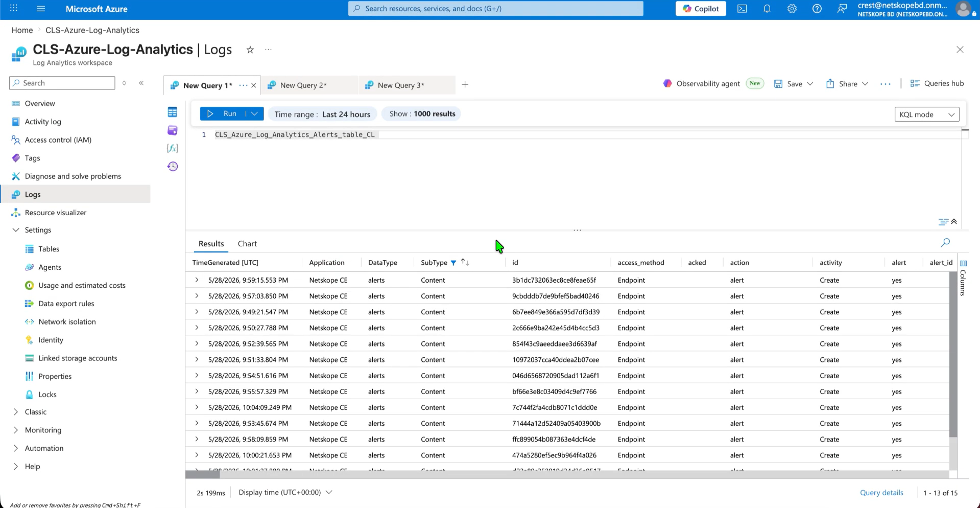Screen dimensions: 980x508
Task: Open the Display time dropdown
Action: (285, 492)
